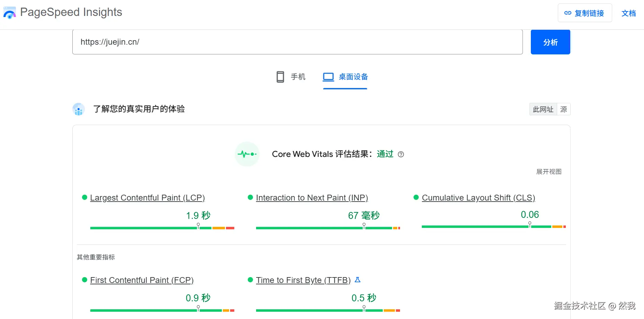
Task: Click the PageSpeed Insights logo icon
Action: (10, 12)
